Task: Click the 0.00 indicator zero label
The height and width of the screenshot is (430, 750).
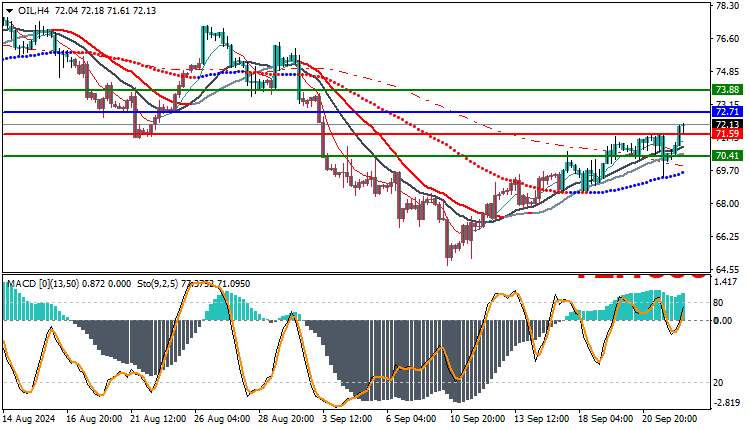Action: point(723,320)
